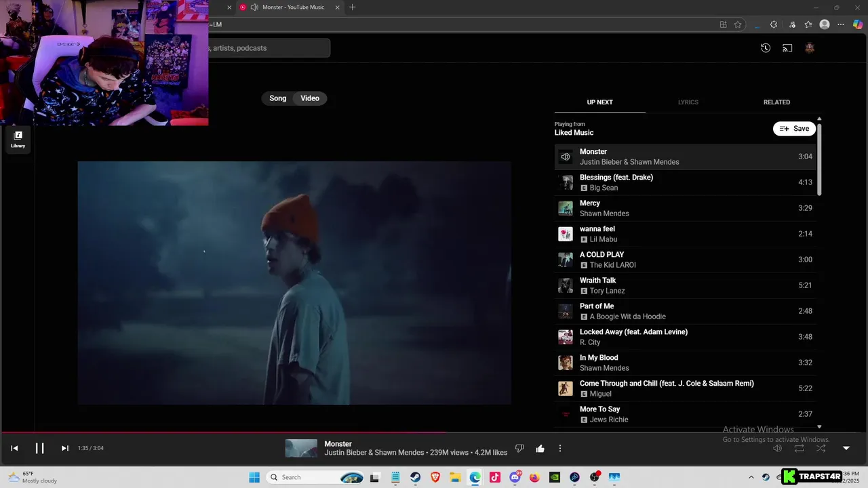Dislike the song Monster
This screenshot has width=868, height=488.
[x=519, y=448]
